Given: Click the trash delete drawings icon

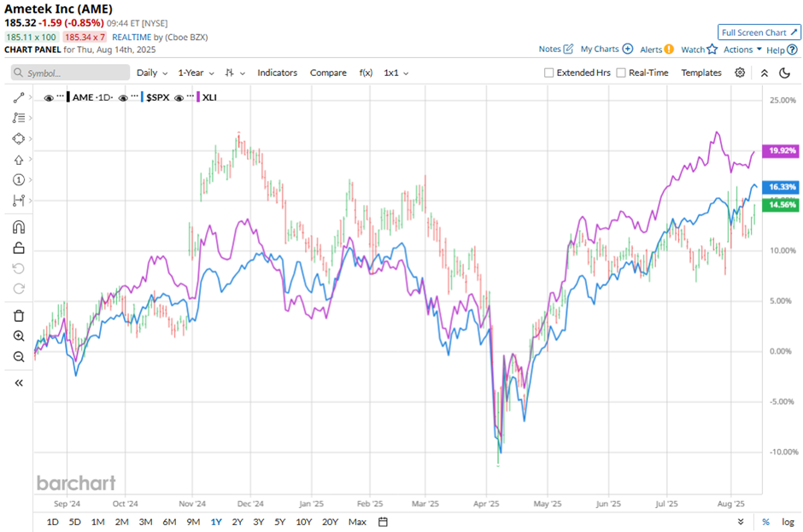Looking at the screenshot, I should point(19,315).
